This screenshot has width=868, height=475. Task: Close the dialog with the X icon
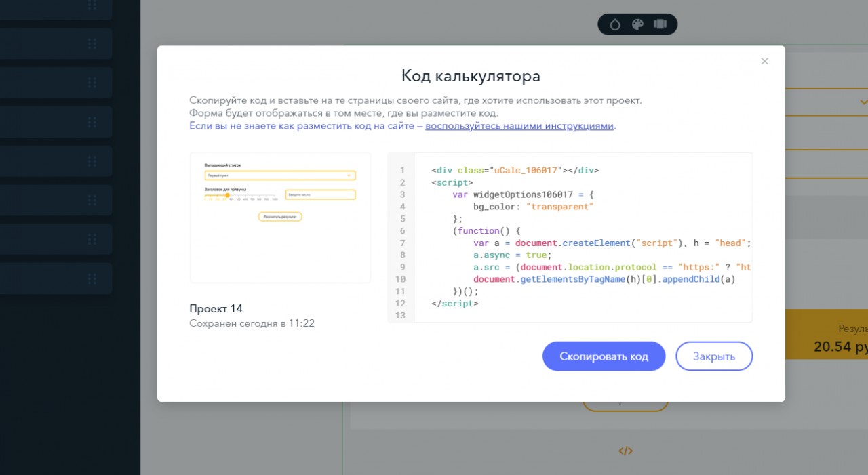pos(764,61)
